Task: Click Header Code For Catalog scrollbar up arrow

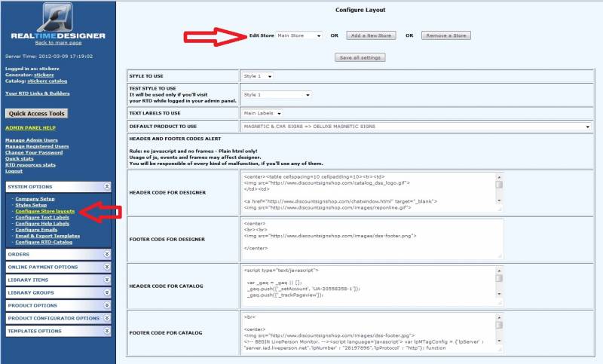Action: click(x=499, y=271)
